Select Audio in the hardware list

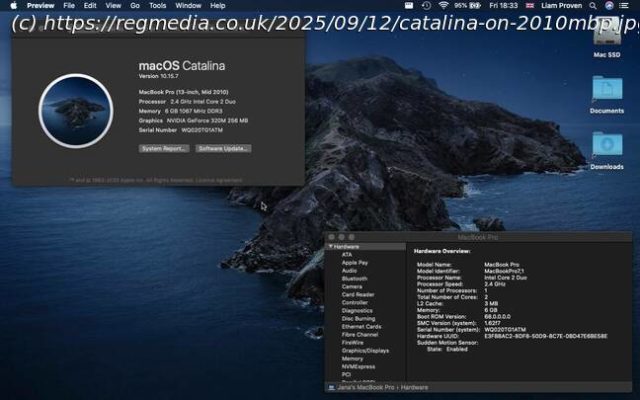349,271
